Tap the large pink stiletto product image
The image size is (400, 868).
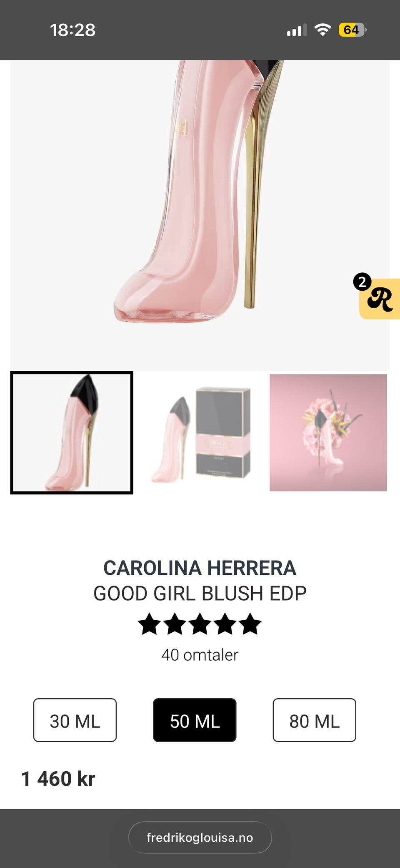point(200,215)
